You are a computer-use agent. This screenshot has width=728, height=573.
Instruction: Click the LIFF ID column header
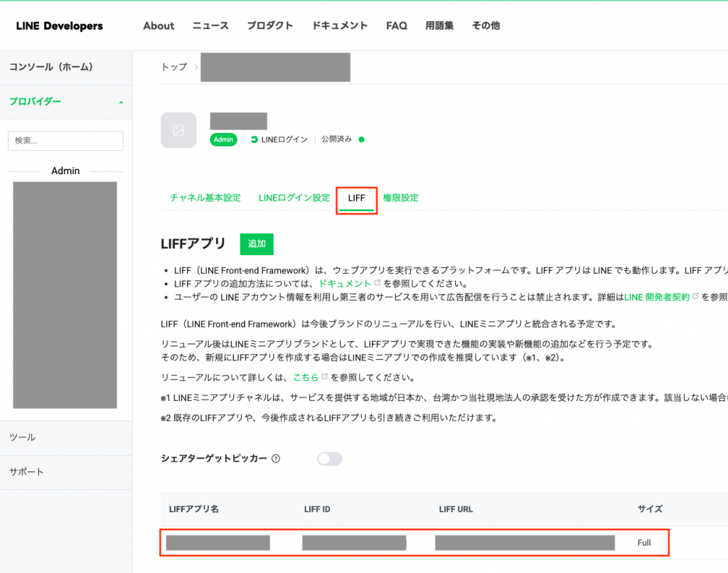click(x=317, y=510)
